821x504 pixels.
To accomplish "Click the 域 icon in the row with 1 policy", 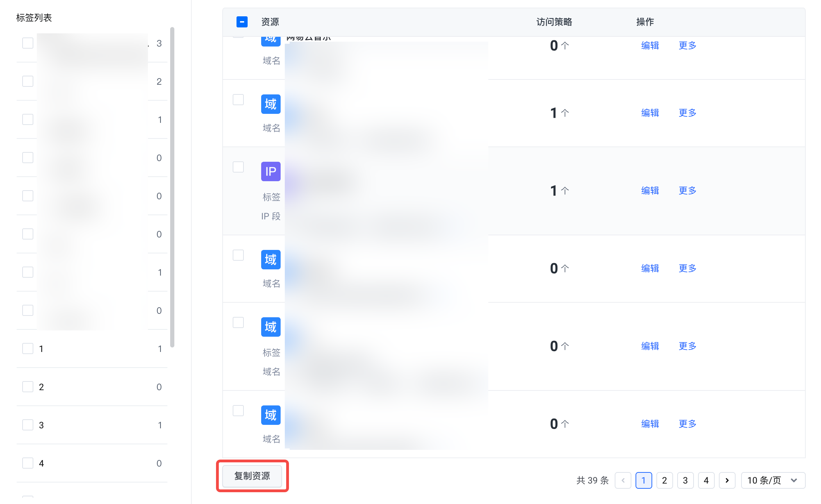I will click(271, 104).
